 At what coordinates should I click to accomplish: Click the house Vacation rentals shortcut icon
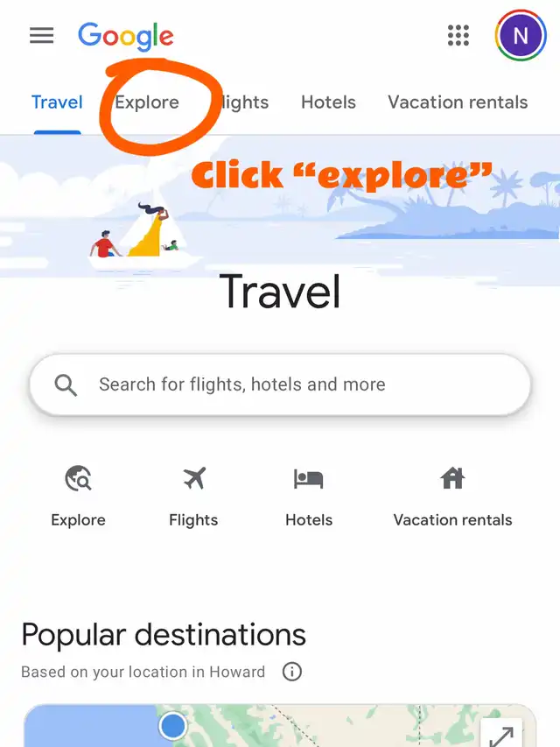(x=452, y=478)
